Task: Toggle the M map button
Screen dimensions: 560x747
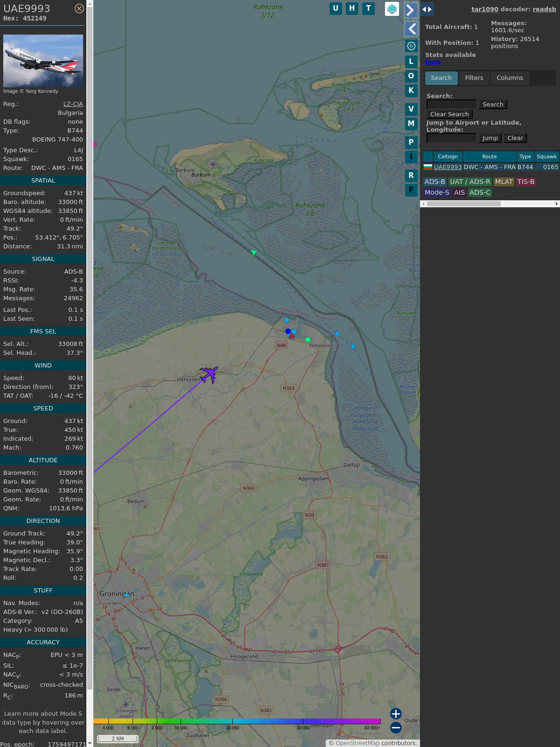Action: [x=411, y=124]
